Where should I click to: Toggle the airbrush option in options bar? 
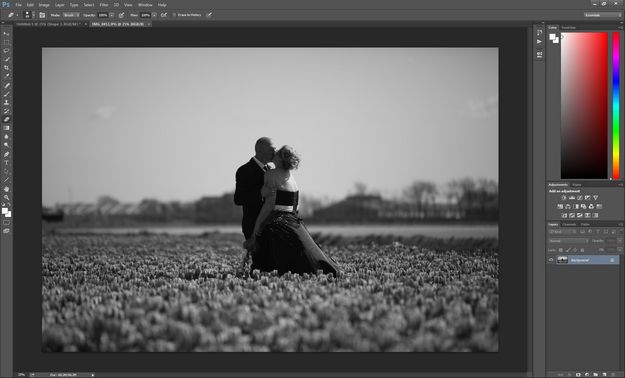click(163, 15)
